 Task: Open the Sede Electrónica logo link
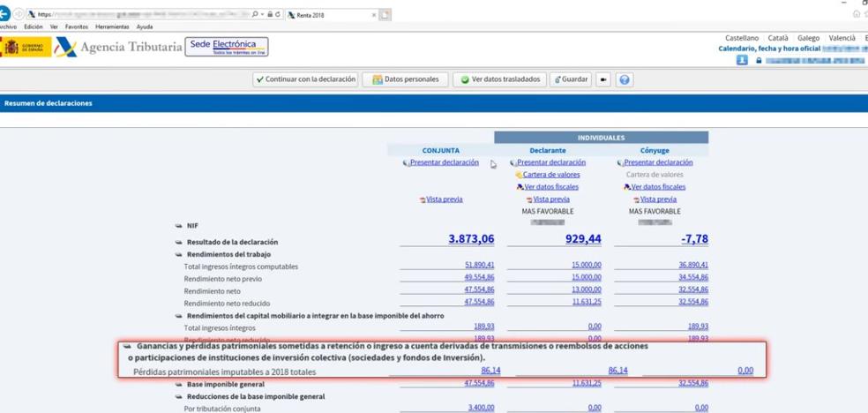point(227,47)
